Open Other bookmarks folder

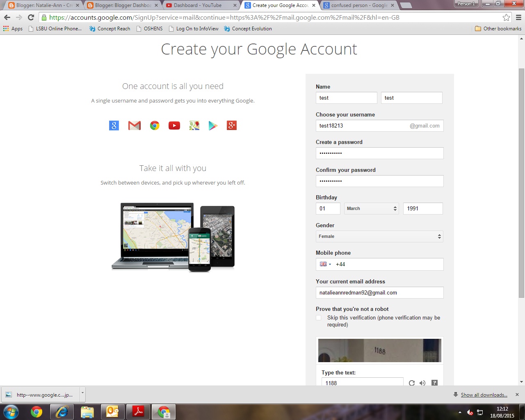pyautogui.click(x=498, y=29)
